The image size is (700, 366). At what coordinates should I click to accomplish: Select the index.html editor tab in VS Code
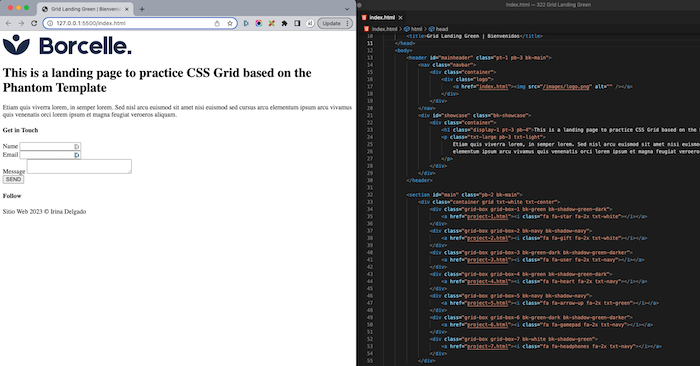382,17
